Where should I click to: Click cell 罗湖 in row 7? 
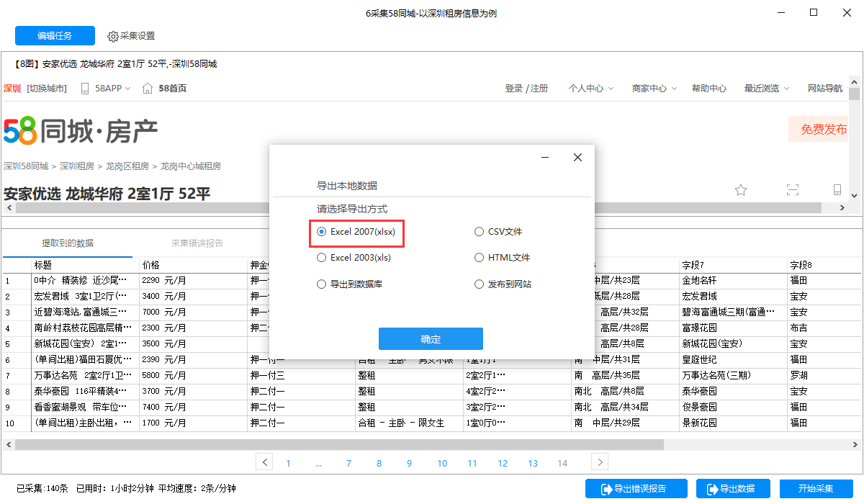[x=825, y=375]
